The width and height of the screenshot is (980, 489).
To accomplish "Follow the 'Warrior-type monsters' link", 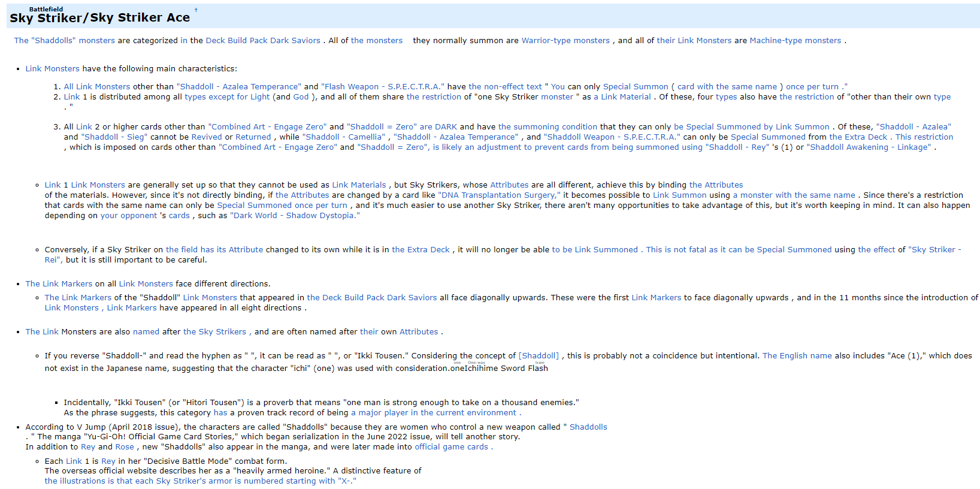I will pos(565,41).
